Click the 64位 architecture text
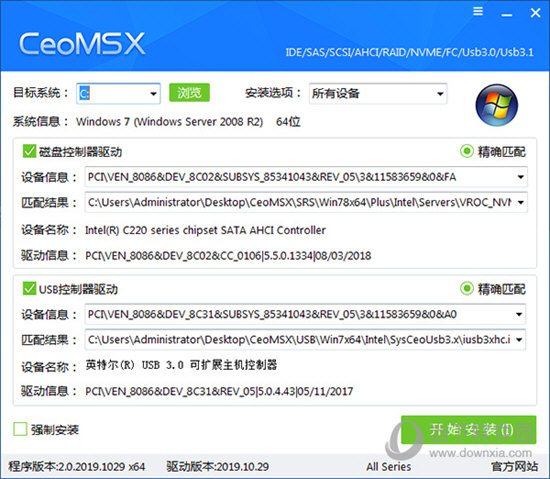The image size is (550, 479). pyautogui.click(x=288, y=122)
